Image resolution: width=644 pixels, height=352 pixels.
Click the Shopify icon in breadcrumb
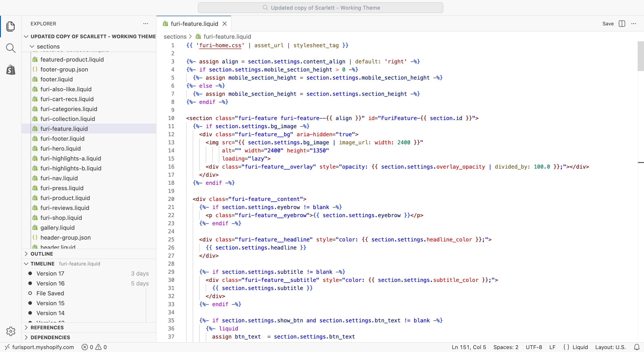(x=198, y=36)
